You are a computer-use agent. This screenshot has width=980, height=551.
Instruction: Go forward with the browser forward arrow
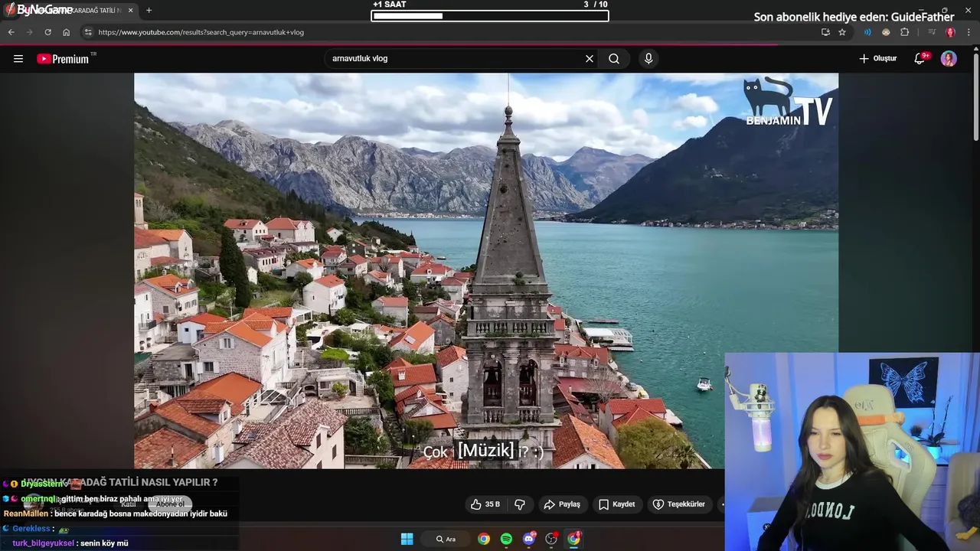[x=29, y=32]
